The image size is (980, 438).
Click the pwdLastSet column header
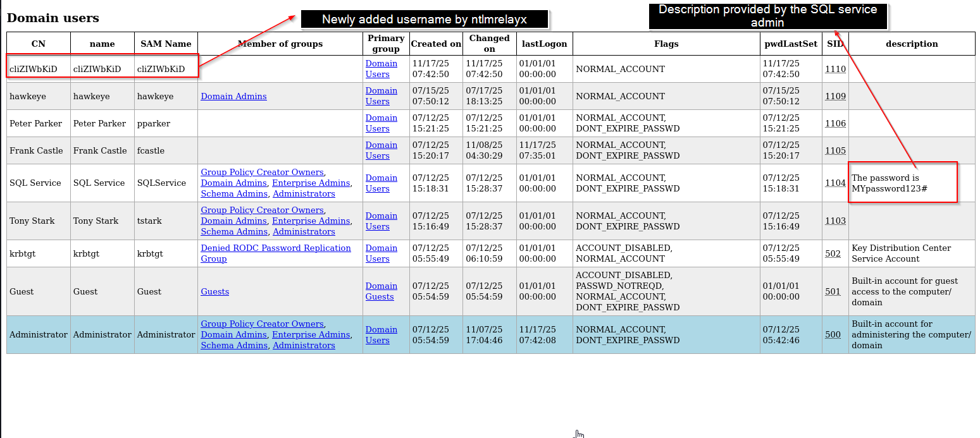[x=791, y=44]
